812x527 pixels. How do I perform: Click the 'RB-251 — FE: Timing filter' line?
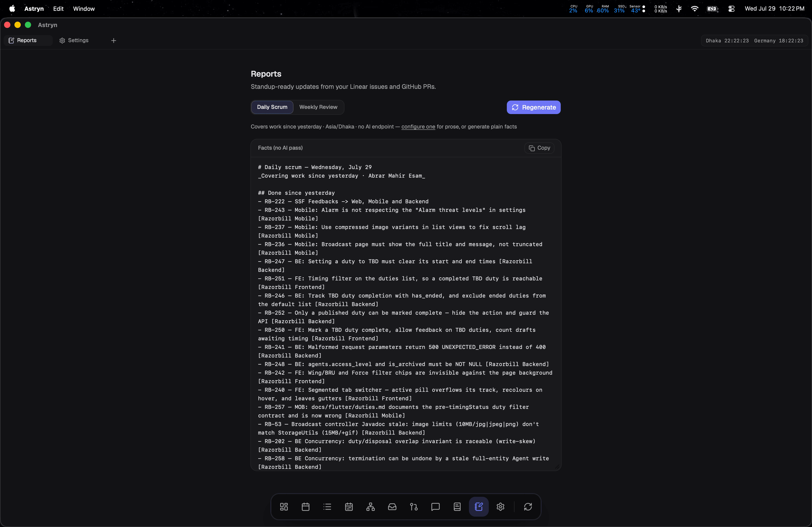[400, 283]
